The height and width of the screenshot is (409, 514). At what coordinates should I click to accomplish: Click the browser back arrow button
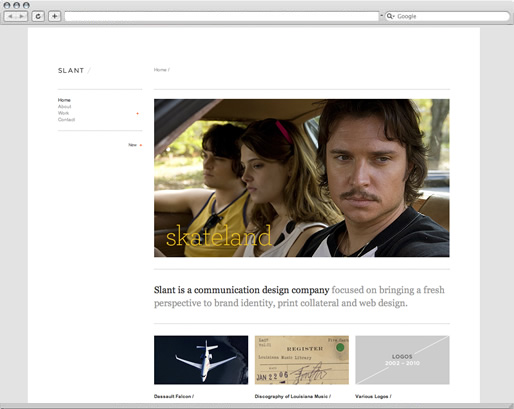pos(10,16)
